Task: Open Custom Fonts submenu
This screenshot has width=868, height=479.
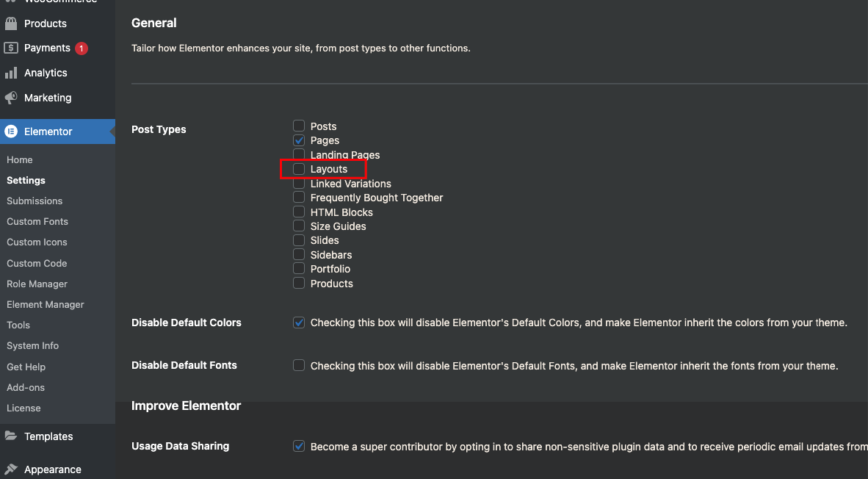Action: point(37,222)
